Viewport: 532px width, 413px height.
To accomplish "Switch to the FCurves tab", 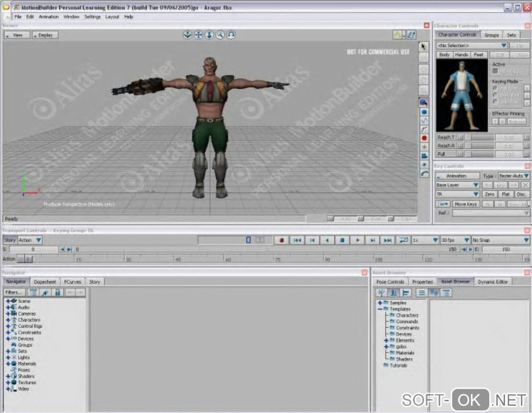I will (72, 281).
